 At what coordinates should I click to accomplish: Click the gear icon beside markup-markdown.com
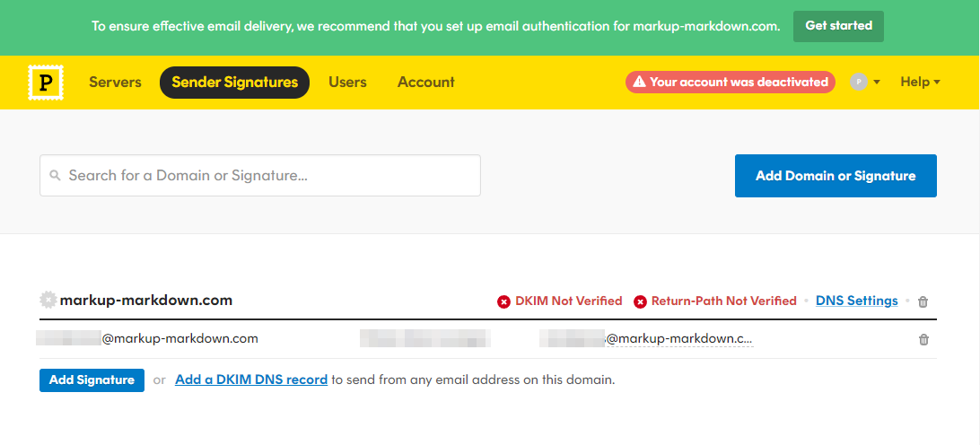coord(48,300)
